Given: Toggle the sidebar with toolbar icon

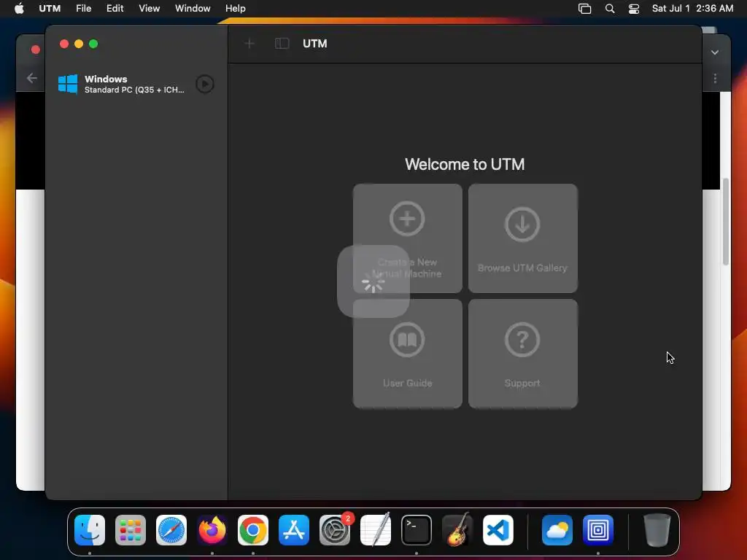Looking at the screenshot, I should point(282,44).
